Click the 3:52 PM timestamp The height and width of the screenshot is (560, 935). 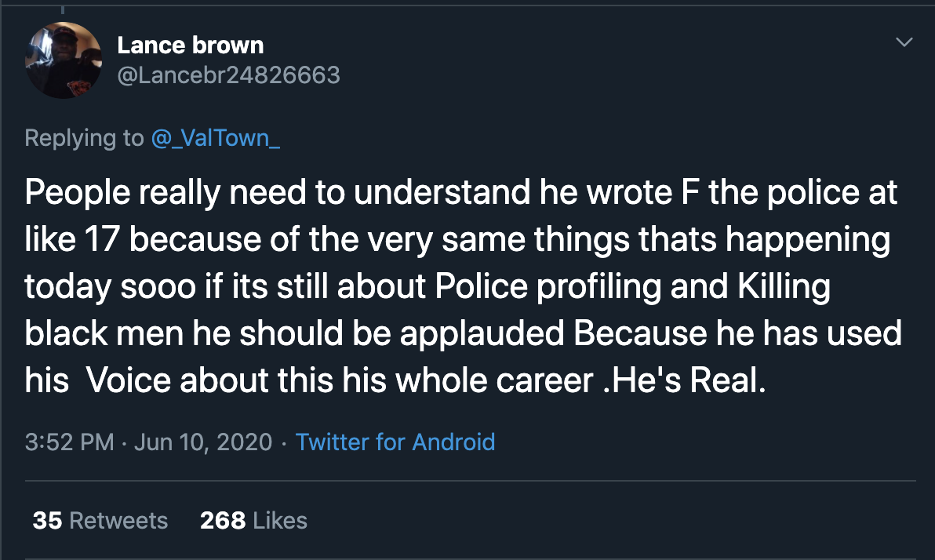pyautogui.click(x=70, y=442)
